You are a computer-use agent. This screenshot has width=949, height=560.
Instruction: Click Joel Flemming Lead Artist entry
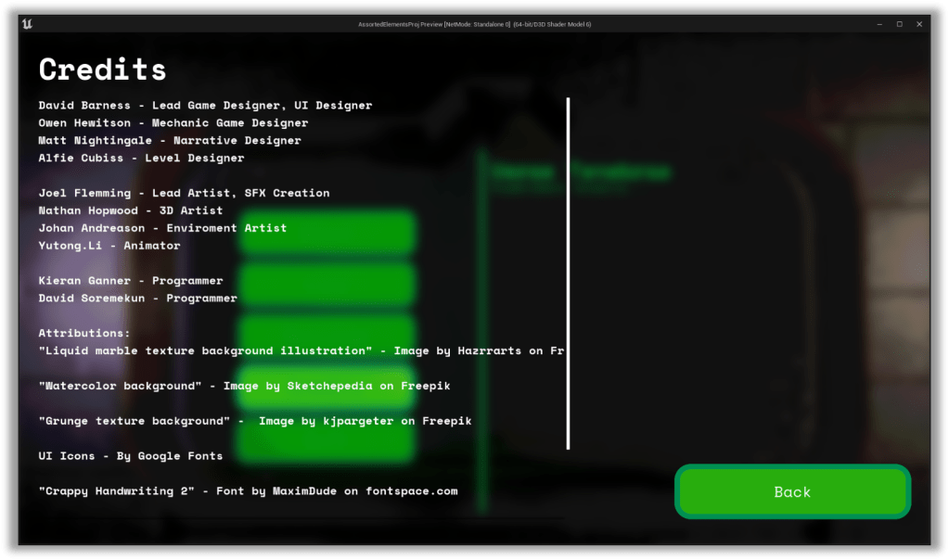(184, 193)
